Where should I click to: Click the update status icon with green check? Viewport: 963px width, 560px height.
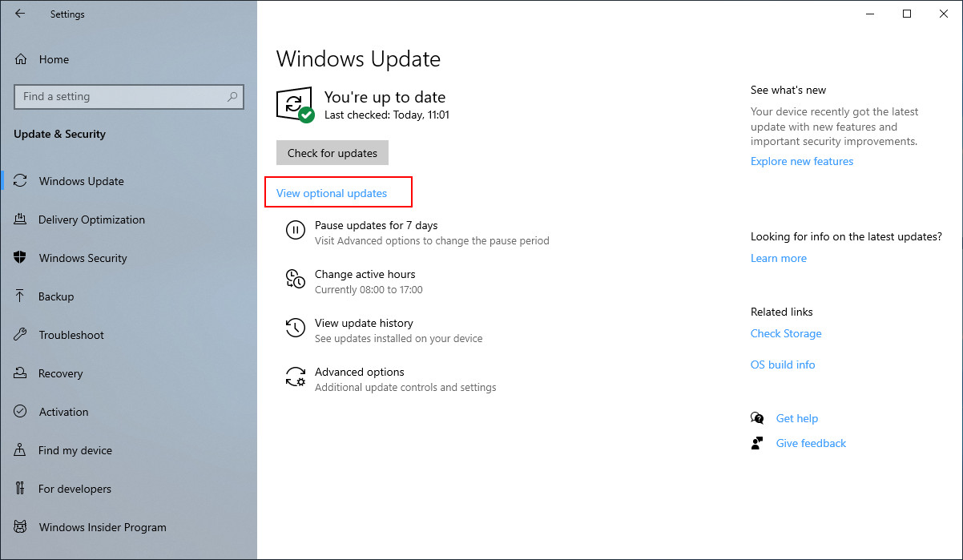point(295,105)
